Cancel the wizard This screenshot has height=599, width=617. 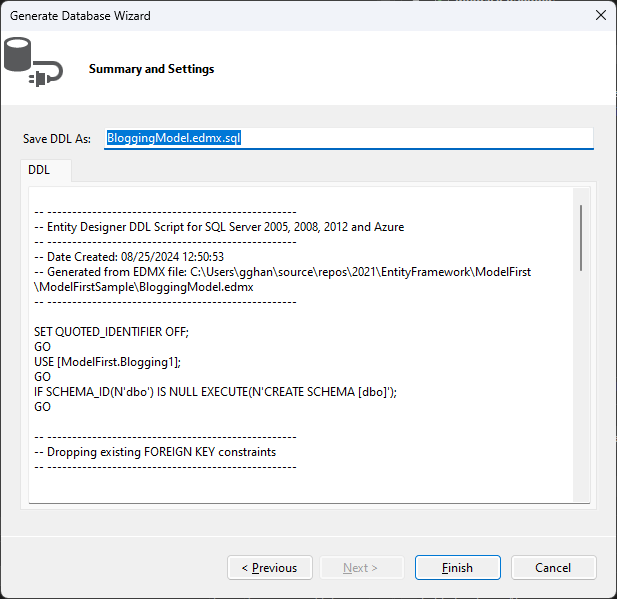pos(553,568)
